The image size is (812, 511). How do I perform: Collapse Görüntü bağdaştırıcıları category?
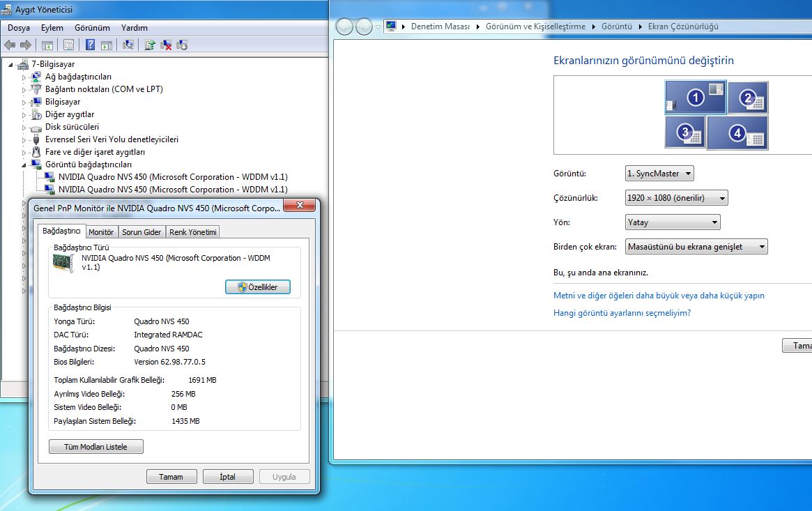tap(24, 165)
